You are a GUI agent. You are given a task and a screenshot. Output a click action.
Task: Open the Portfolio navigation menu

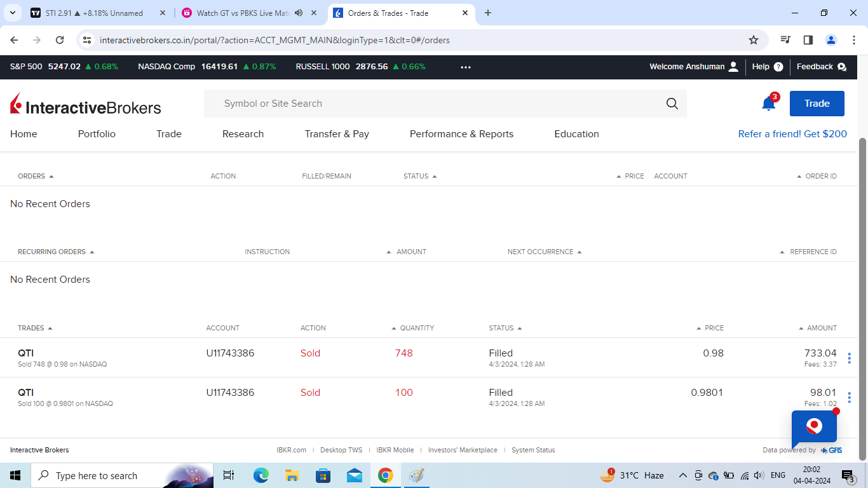97,134
